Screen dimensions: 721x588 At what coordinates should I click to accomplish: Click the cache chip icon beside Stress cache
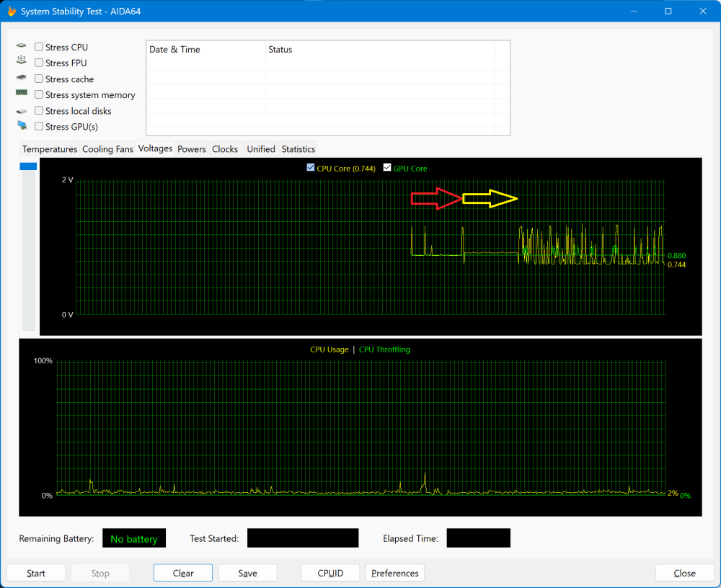tap(21, 77)
